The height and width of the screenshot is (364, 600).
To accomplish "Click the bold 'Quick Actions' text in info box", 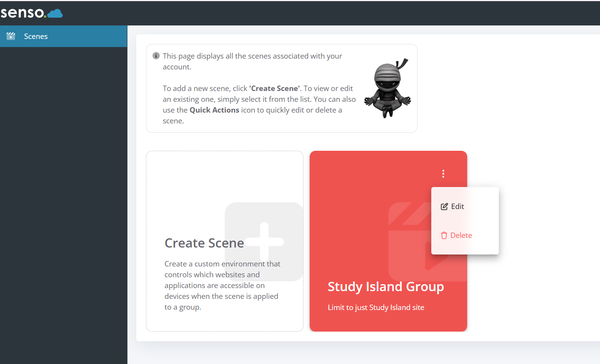I will (214, 110).
